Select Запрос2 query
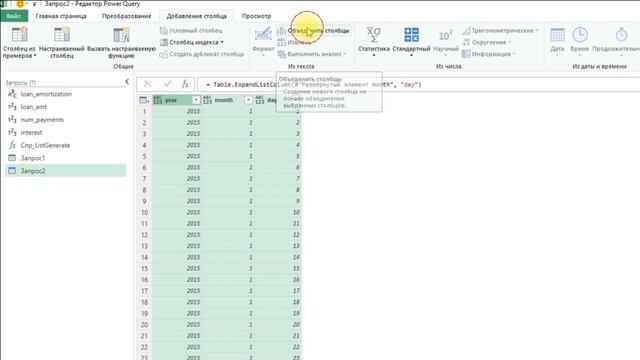The width and height of the screenshot is (640, 360). (x=66, y=171)
